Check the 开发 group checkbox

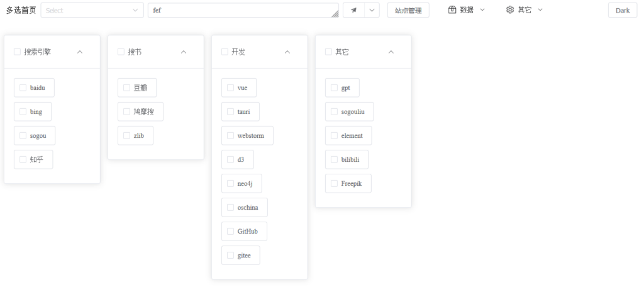pyautogui.click(x=225, y=52)
